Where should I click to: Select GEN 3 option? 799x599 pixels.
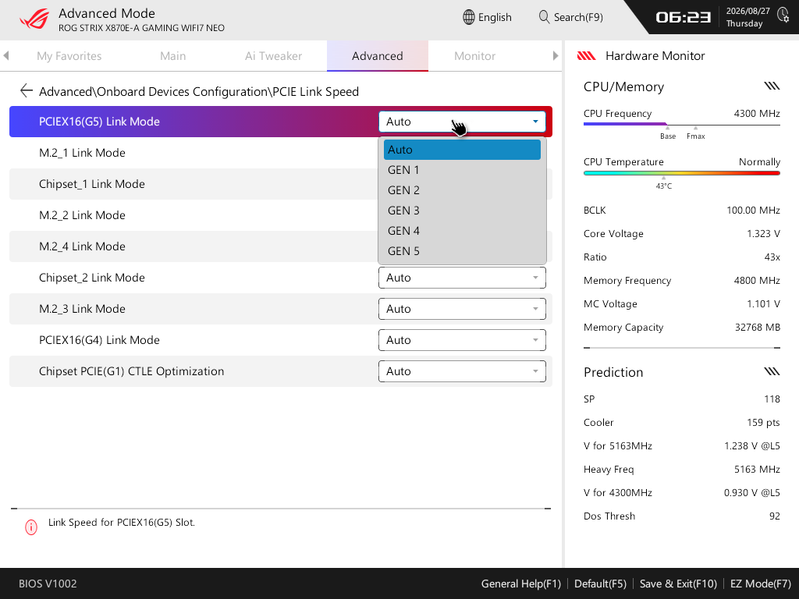pyautogui.click(x=462, y=210)
